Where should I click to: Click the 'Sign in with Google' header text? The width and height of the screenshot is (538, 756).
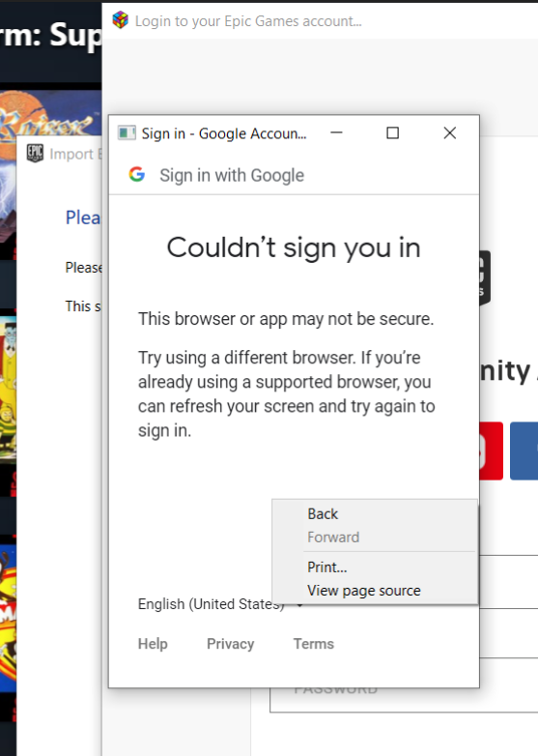click(232, 175)
